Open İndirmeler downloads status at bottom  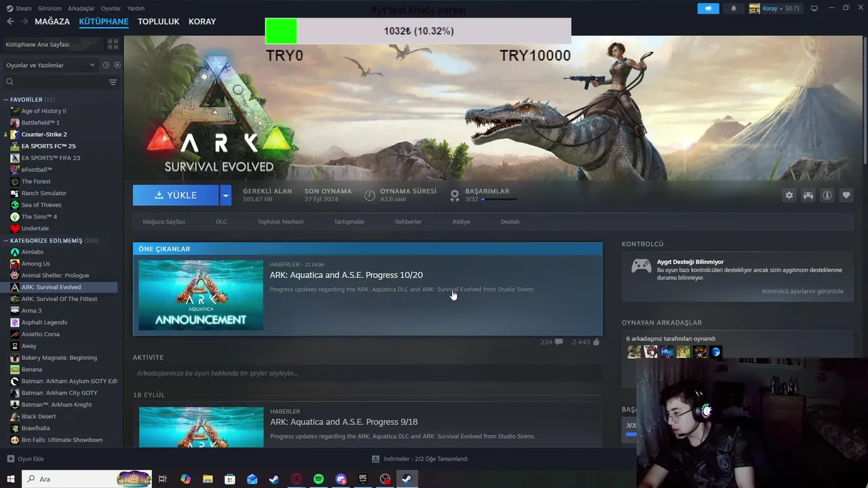(x=420, y=459)
